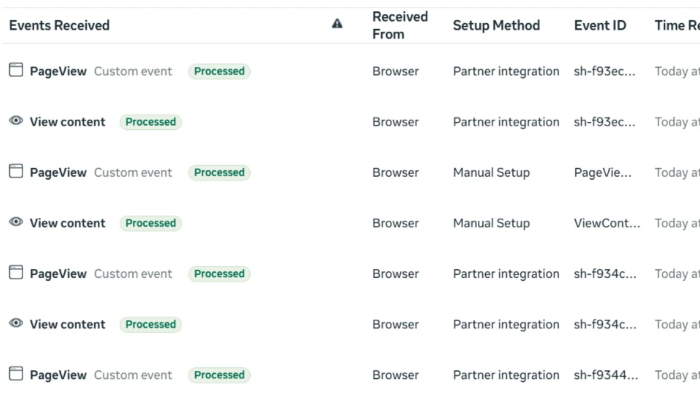This screenshot has height=394, width=700.
Task: Click the page icon of PageView row sh-f9344...
Action: pyautogui.click(x=16, y=373)
